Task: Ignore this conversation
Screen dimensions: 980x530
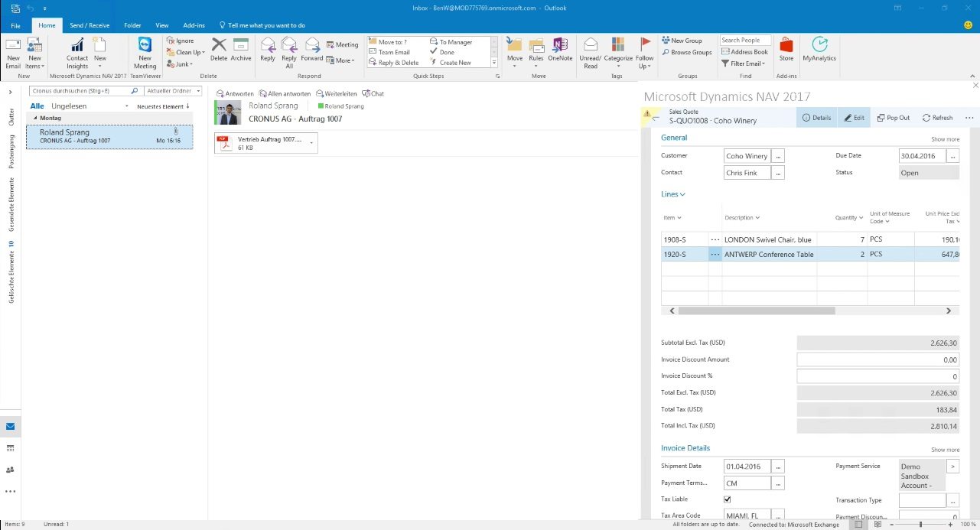Action: point(180,41)
